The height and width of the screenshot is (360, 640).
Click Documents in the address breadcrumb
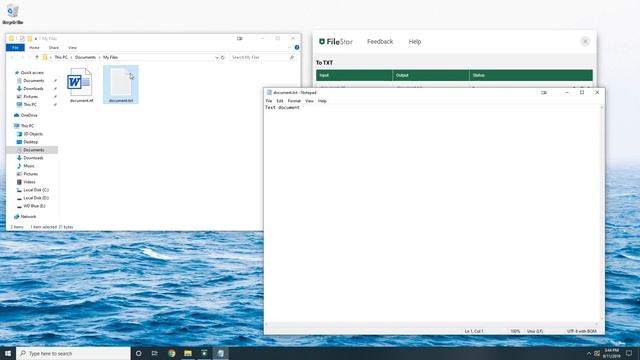85,58
